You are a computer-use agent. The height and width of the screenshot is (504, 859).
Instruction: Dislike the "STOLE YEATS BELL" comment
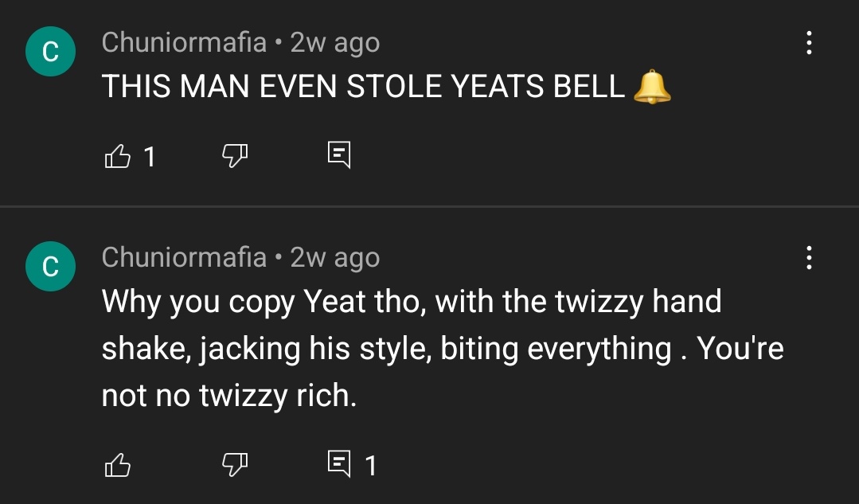[234, 157]
